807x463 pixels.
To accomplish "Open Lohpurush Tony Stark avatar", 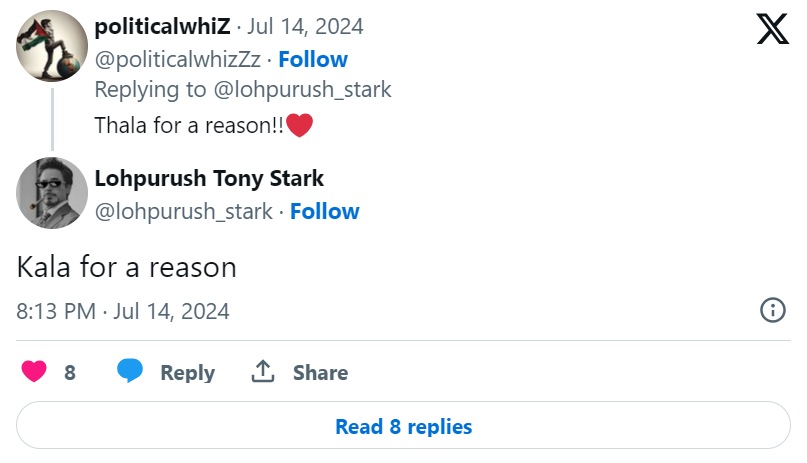I will tap(51, 192).
